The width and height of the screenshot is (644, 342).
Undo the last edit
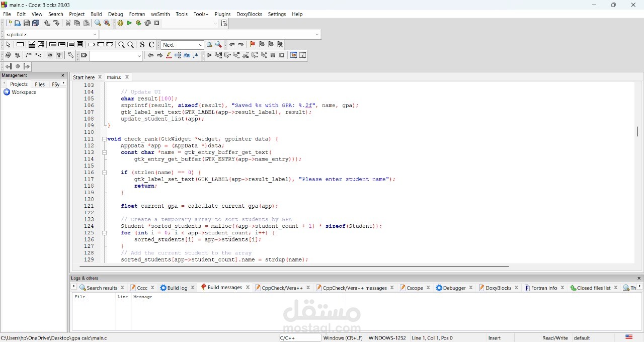47,23
